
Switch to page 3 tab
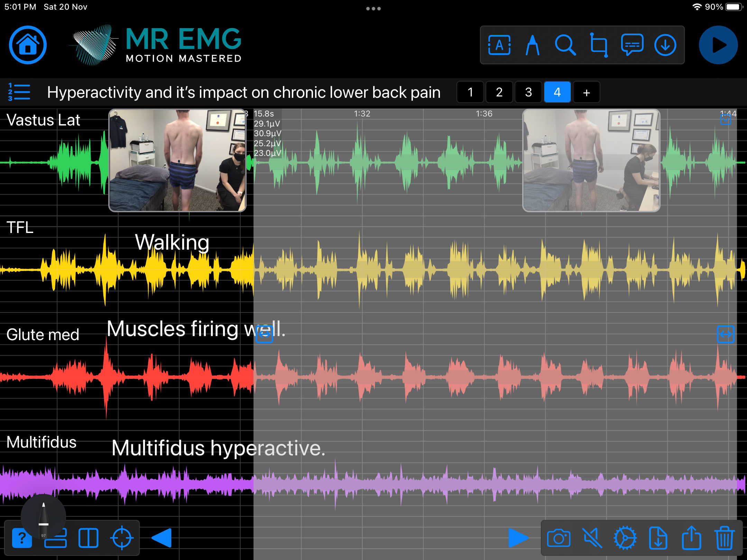(x=528, y=92)
